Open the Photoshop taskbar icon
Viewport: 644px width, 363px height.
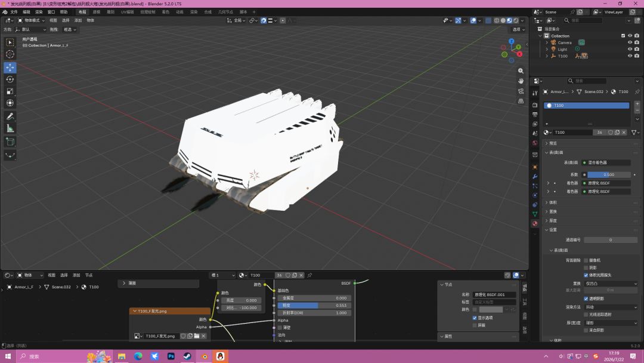(x=171, y=356)
